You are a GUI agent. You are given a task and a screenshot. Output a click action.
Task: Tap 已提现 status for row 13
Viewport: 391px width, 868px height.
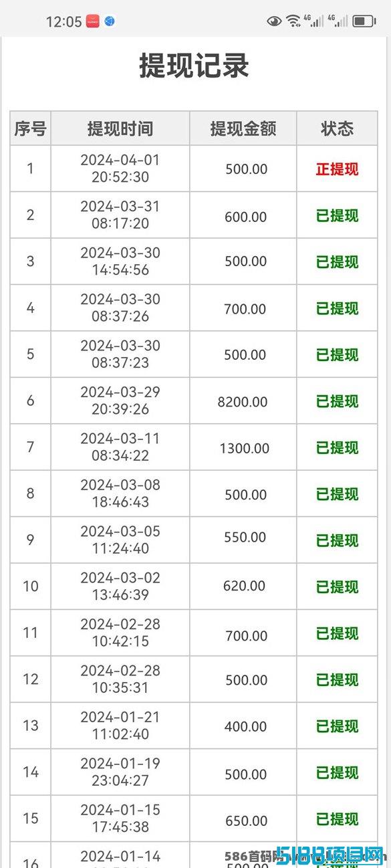tap(337, 726)
